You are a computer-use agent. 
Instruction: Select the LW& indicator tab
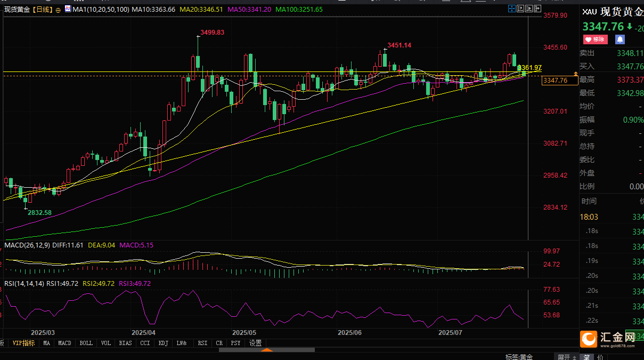(182, 343)
